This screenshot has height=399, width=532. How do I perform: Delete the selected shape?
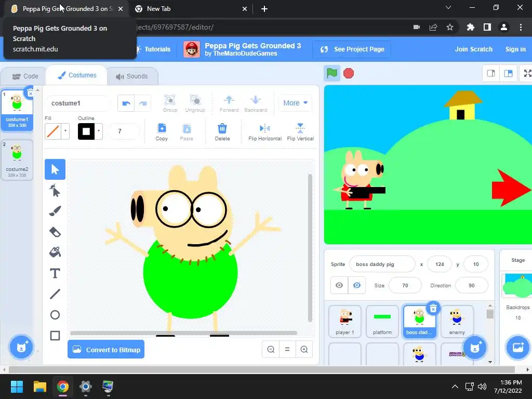tap(222, 132)
